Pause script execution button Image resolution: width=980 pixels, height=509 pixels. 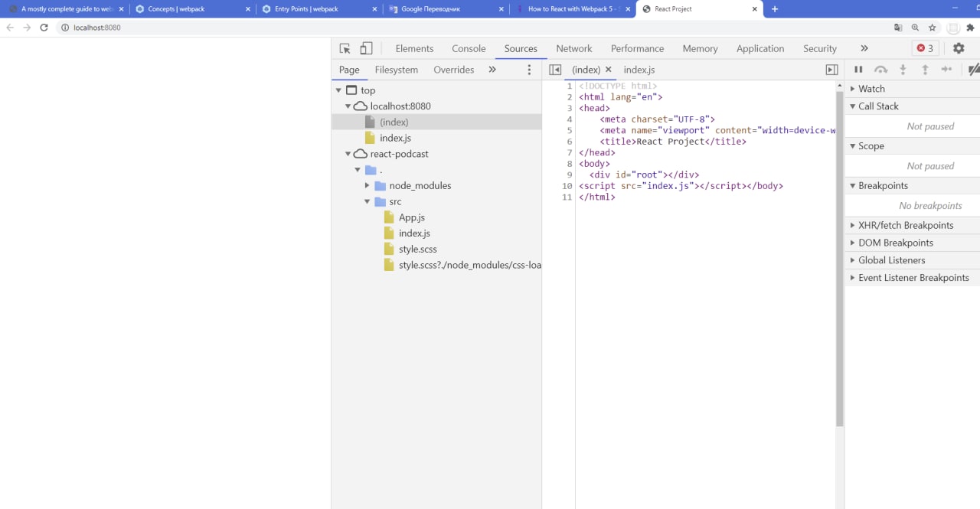click(x=858, y=70)
